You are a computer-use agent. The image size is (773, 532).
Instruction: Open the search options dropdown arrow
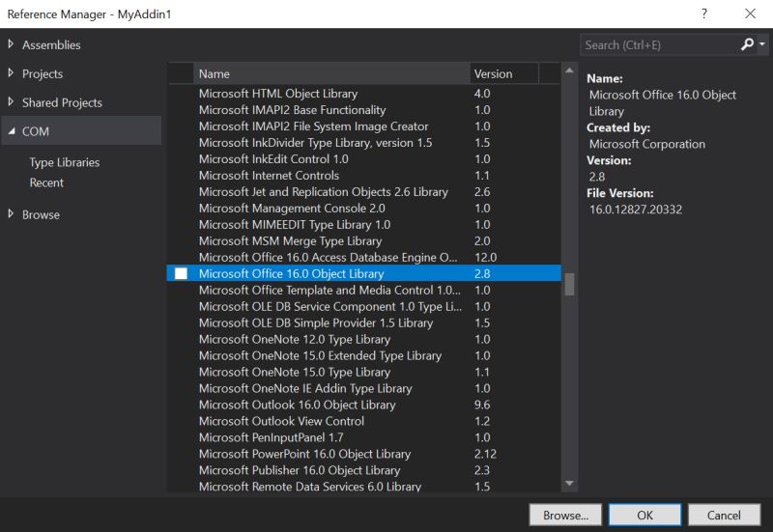[762, 44]
